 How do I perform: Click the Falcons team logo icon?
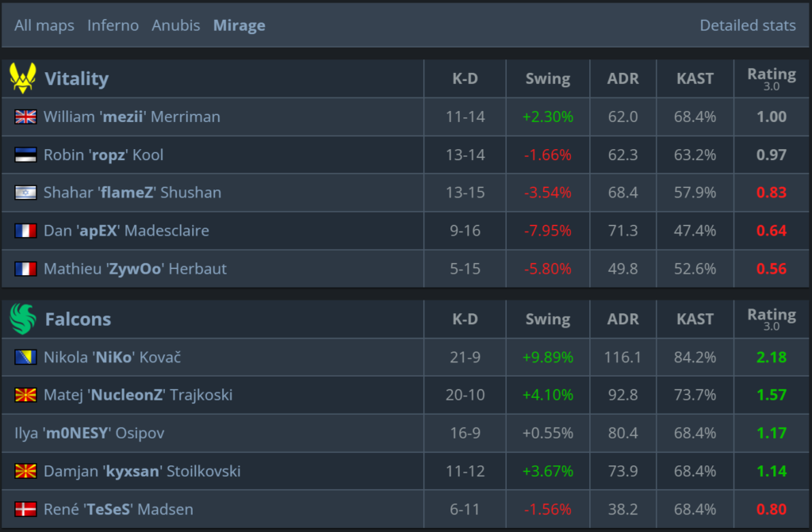pyautogui.click(x=22, y=320)
